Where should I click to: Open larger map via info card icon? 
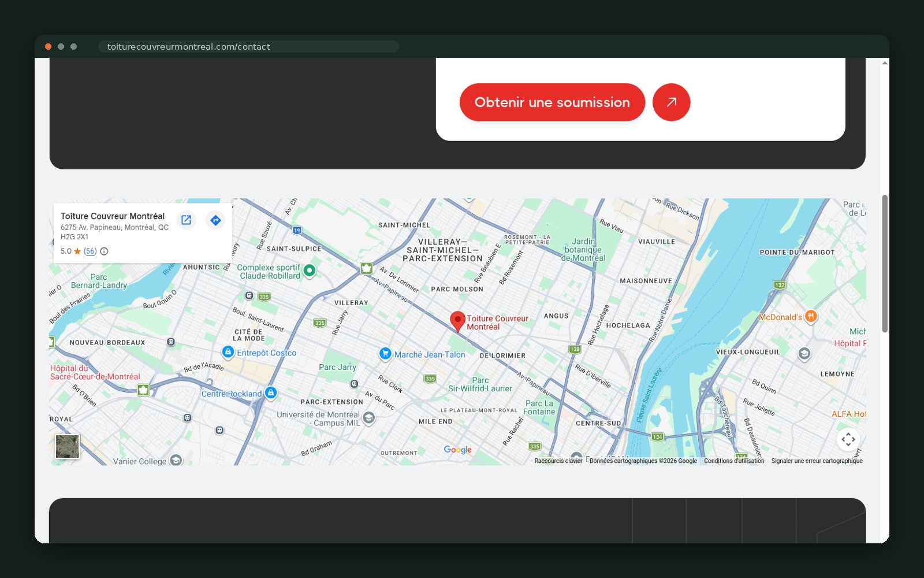186,220
